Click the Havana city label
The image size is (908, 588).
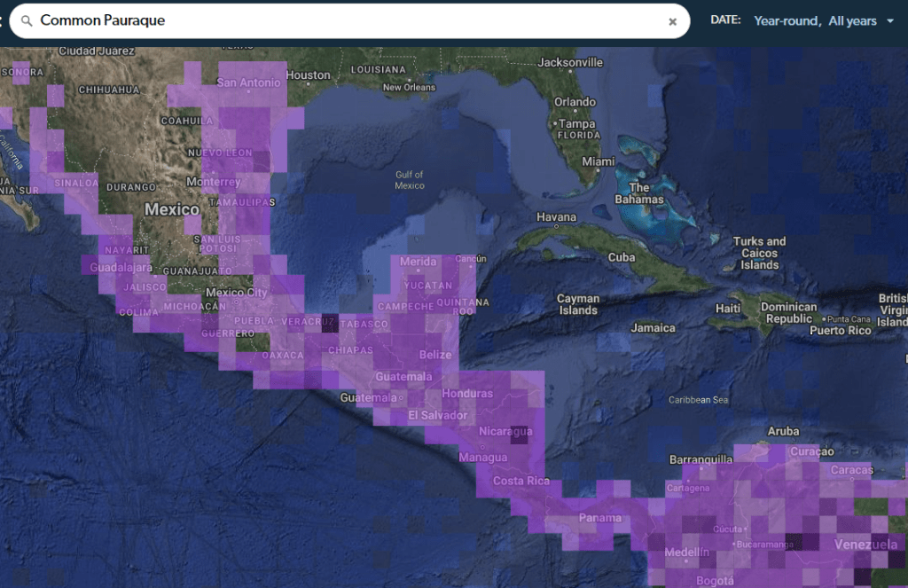[x=557, y=217]
